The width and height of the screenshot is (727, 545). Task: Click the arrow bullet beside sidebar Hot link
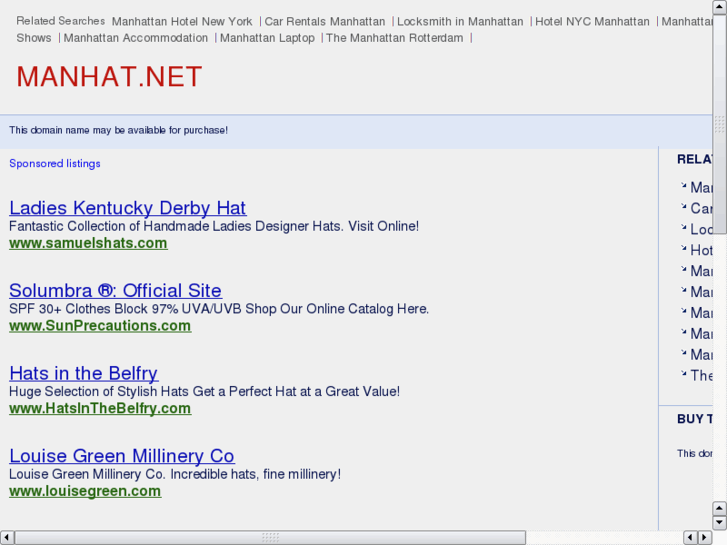(683, 248)
